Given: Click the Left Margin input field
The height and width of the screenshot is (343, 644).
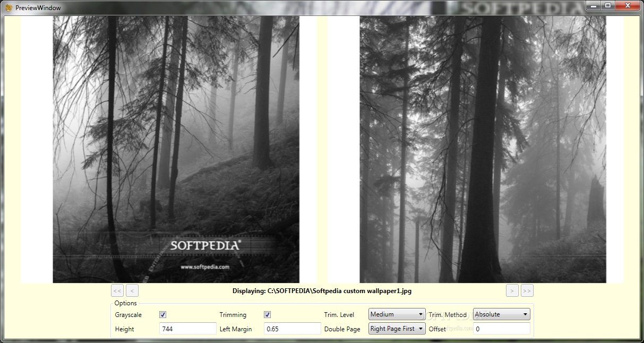Looking at the screenshot, I should [x=293, y=329].
